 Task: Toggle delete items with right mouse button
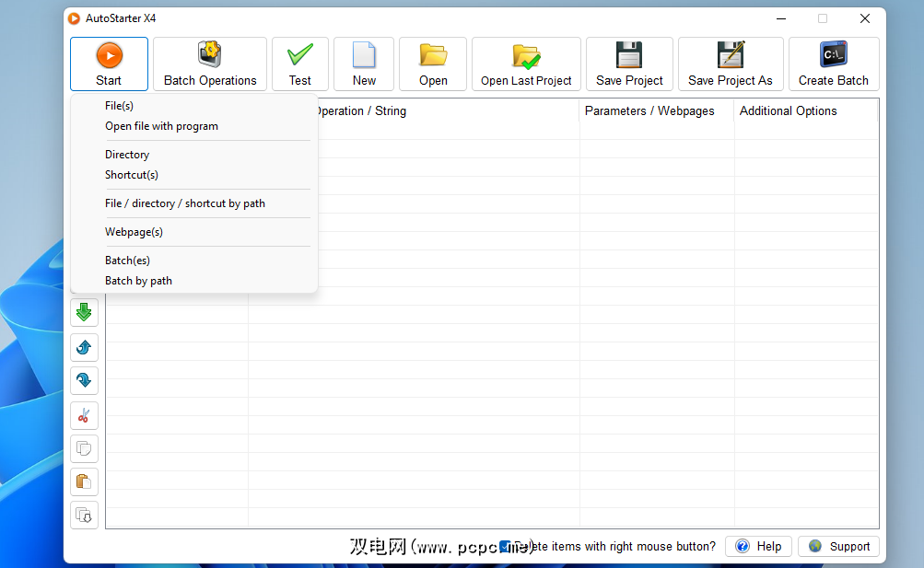(505, 547)
